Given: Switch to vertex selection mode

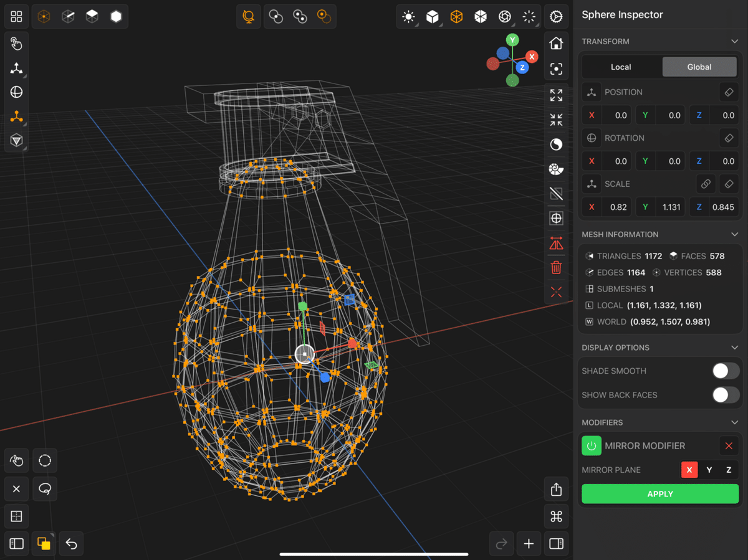Looking at the screenshot, I should click(42, 16).
